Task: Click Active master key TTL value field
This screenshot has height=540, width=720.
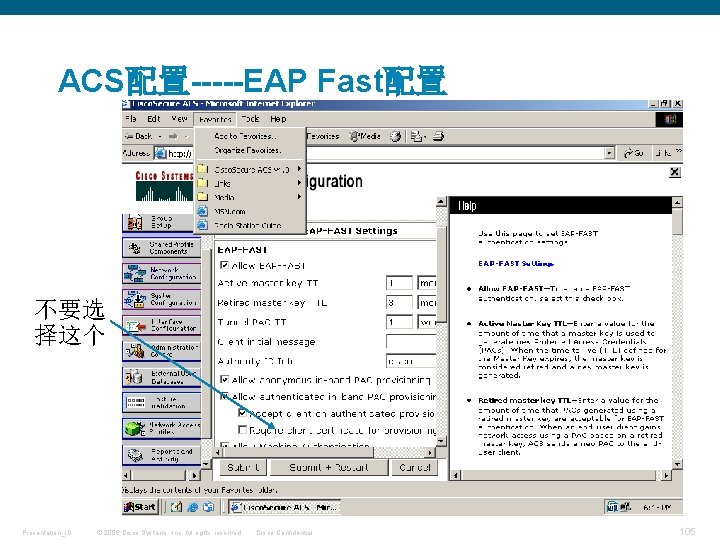Action: pos(399,283)
